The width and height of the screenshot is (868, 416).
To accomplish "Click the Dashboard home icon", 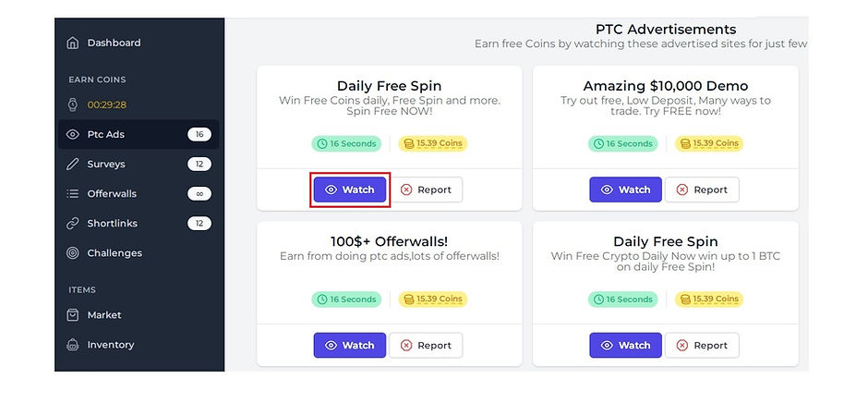I will click(73, 43).
